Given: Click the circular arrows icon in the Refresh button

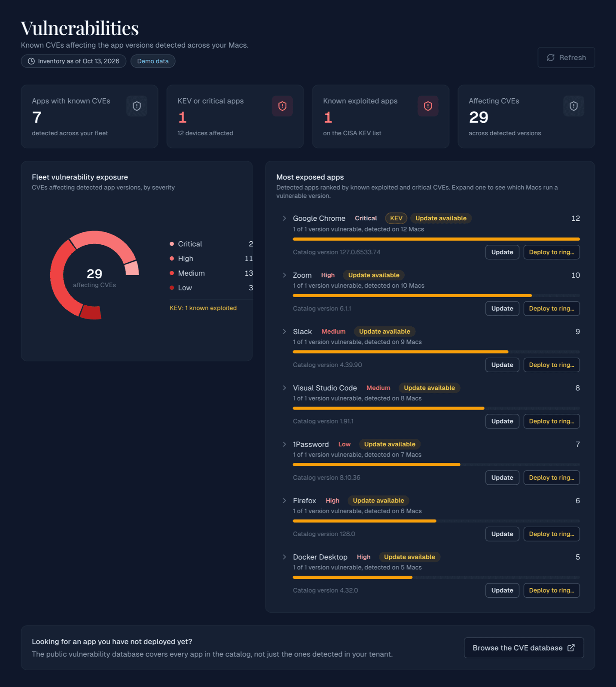Looking at the screenshot, I should point(551,58).
